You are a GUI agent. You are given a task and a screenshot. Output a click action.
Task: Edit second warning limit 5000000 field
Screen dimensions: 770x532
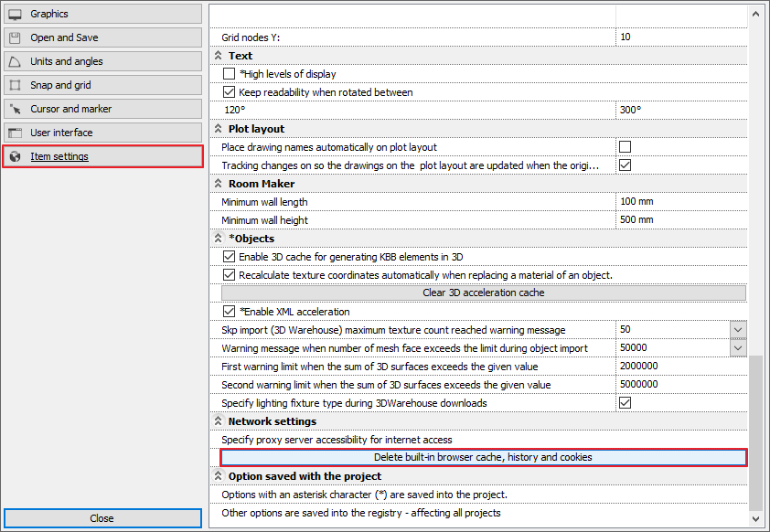(x=681, y=384)
